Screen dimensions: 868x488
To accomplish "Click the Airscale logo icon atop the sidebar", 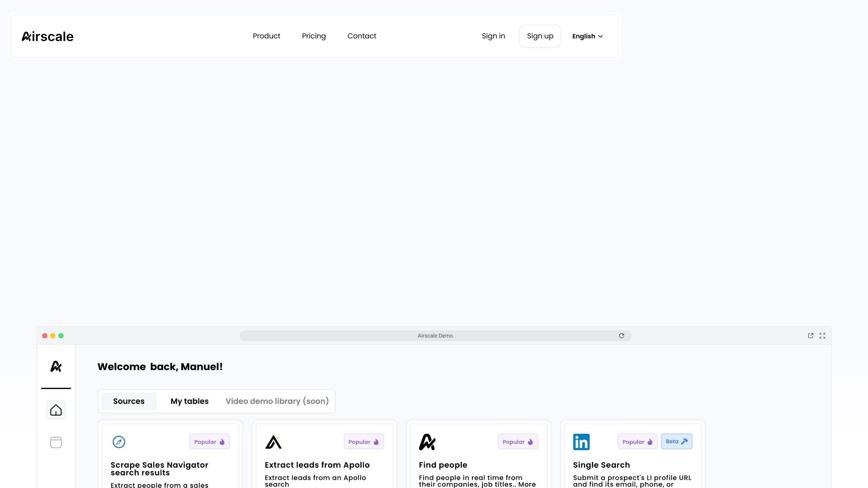I will click(55, 366).
